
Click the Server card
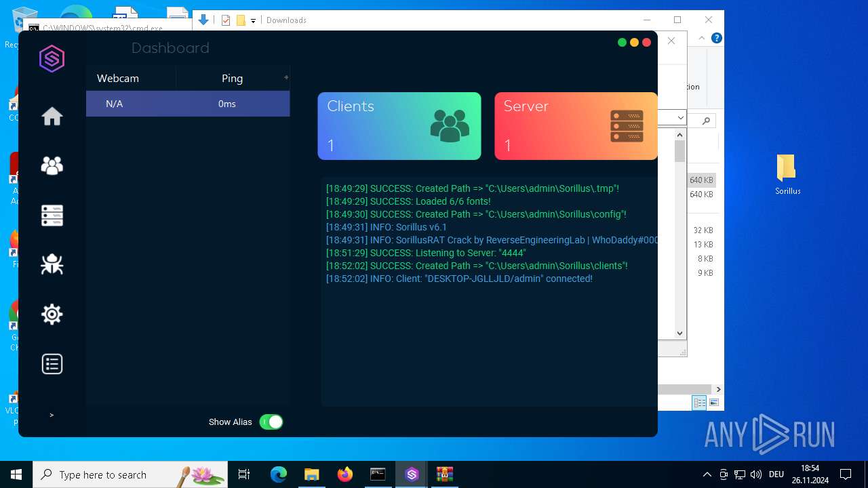(576, 126)
